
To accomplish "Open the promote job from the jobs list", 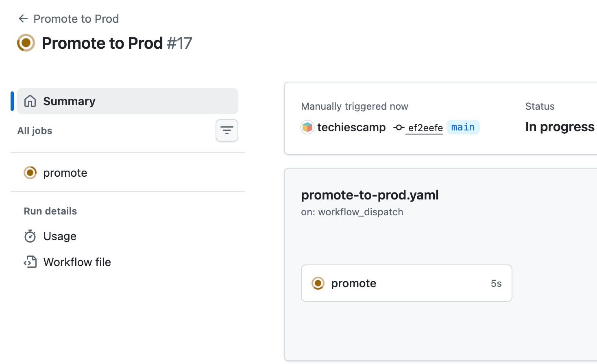I will point(65,173).
